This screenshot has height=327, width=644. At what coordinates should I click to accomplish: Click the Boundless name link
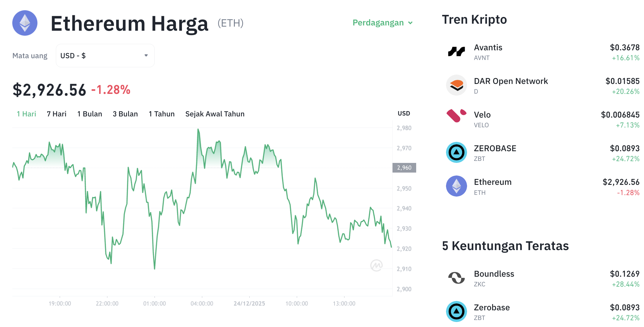[x=494, y=274]
